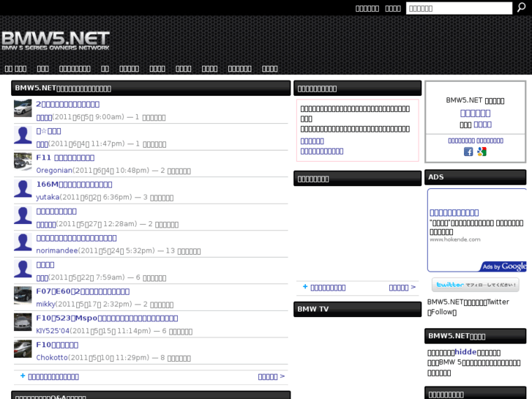
Task: View mikky's user profile
Action: tap(45, 305)
